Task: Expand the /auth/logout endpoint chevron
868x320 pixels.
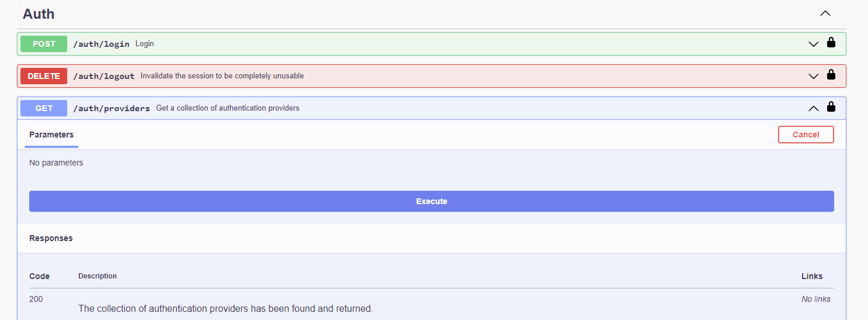Action: pos(813,76)
